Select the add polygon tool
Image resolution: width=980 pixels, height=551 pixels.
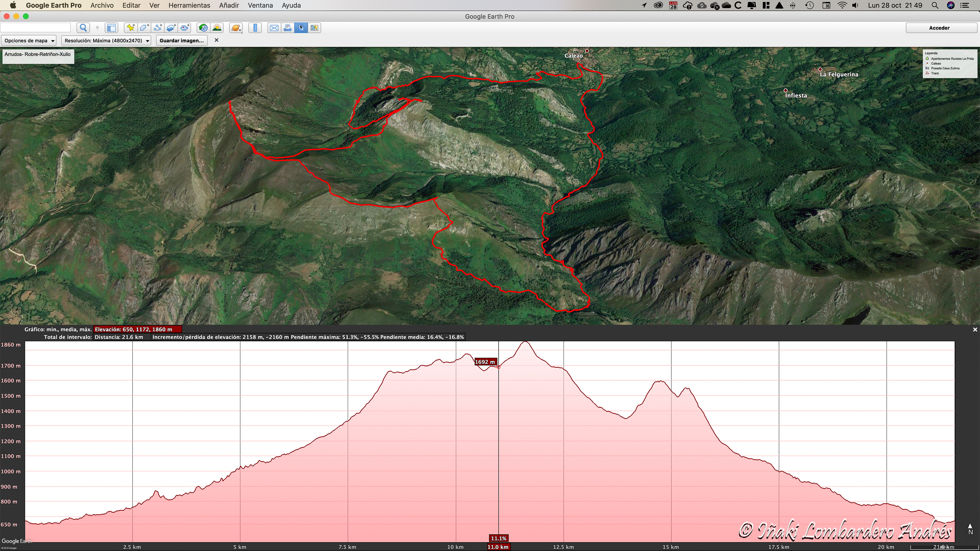pos(144,28)
